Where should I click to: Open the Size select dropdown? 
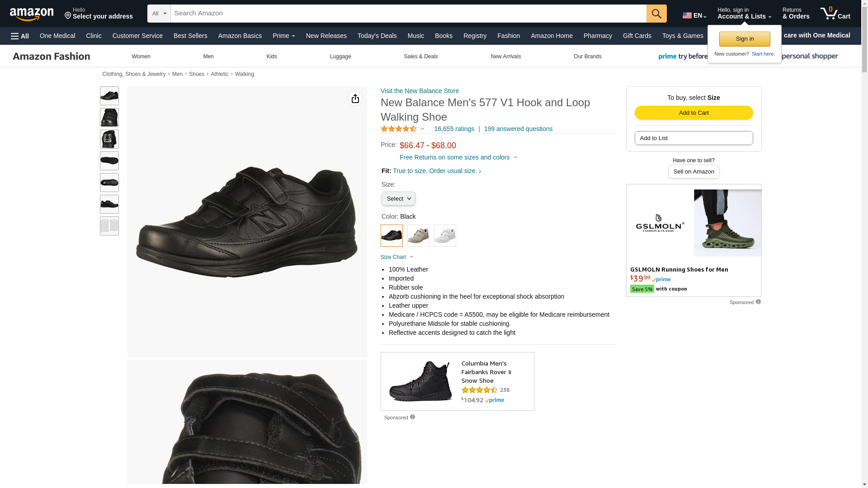398,199
